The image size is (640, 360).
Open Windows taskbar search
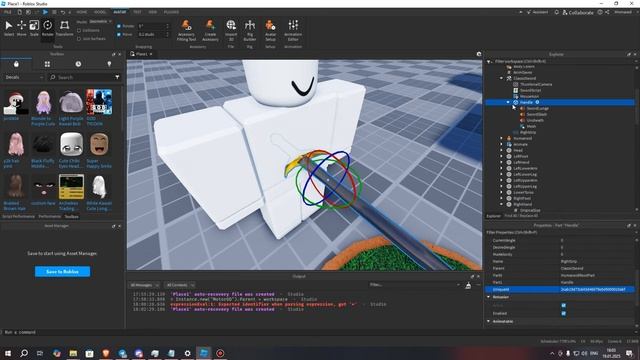tap(24, 353)
